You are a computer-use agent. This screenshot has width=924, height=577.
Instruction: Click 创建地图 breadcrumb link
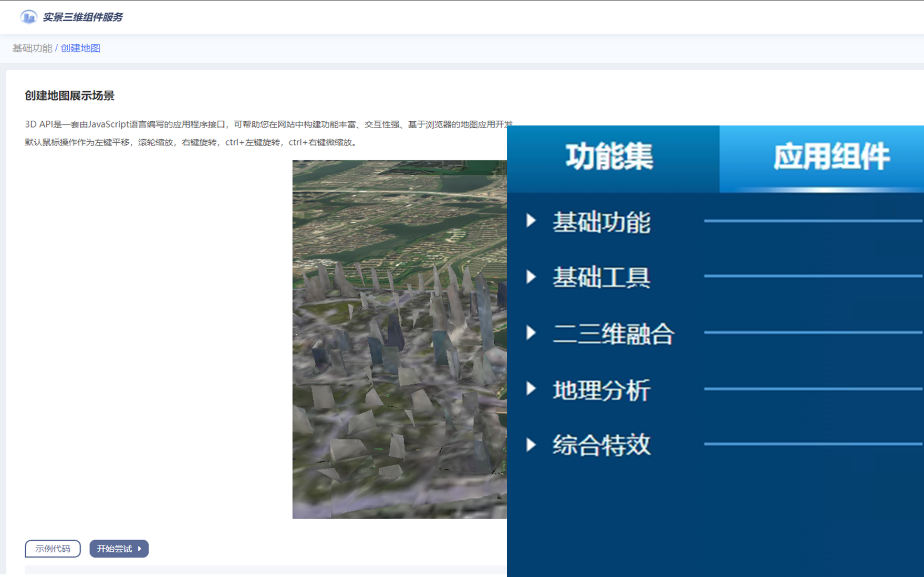(80, 48)
